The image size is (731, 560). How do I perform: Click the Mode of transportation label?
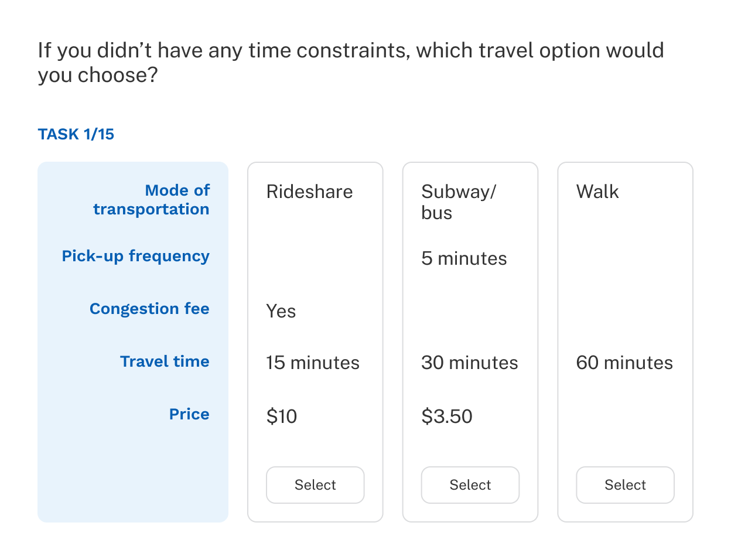[151, 200]
